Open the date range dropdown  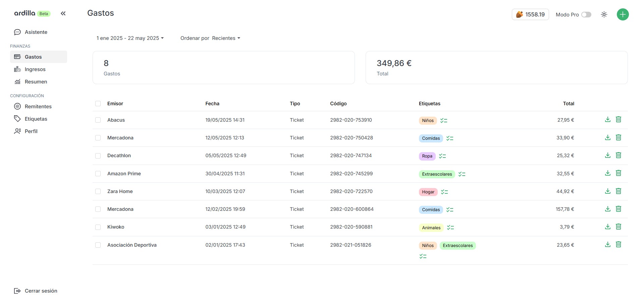point(130,38)
